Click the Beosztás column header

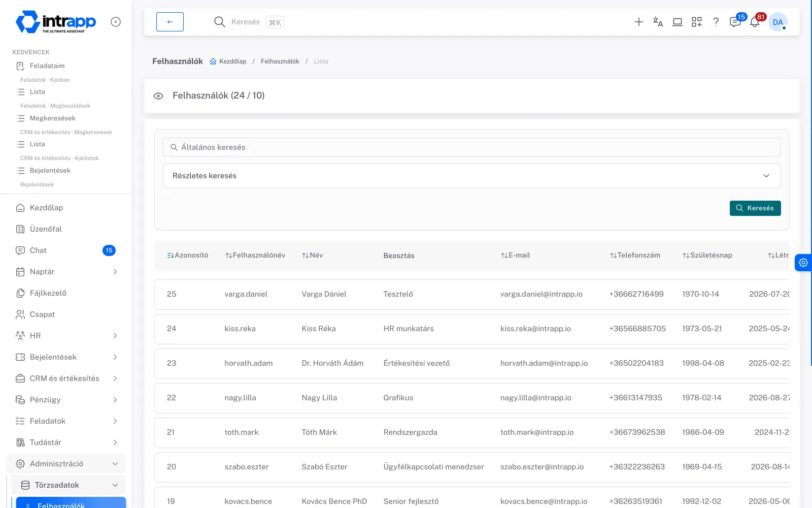[399, 256]
